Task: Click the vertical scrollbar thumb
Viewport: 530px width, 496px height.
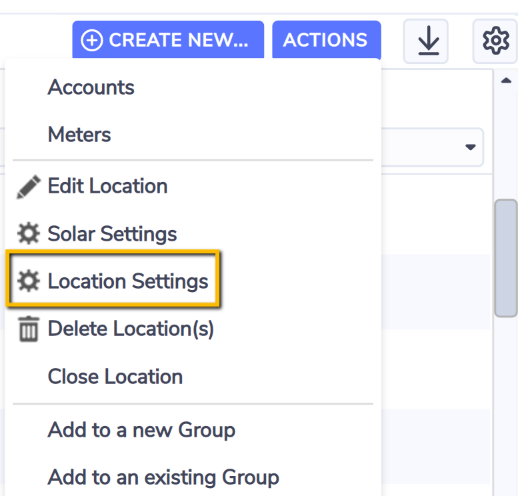Action: tap(506, 258)
